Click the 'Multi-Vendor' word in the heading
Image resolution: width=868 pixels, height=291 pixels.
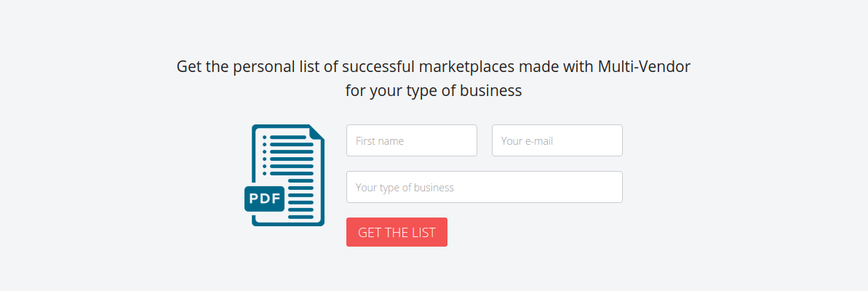point(644,67)
